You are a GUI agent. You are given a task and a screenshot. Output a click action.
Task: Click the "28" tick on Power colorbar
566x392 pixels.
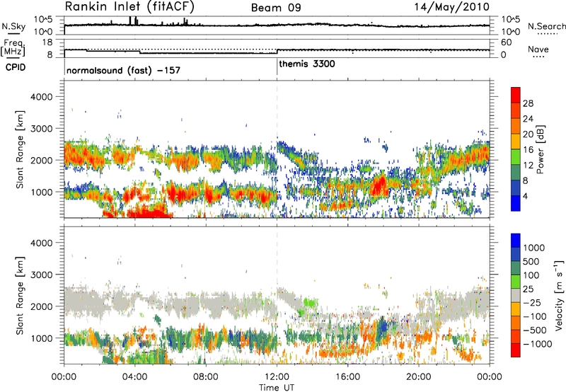pos(528,103)
